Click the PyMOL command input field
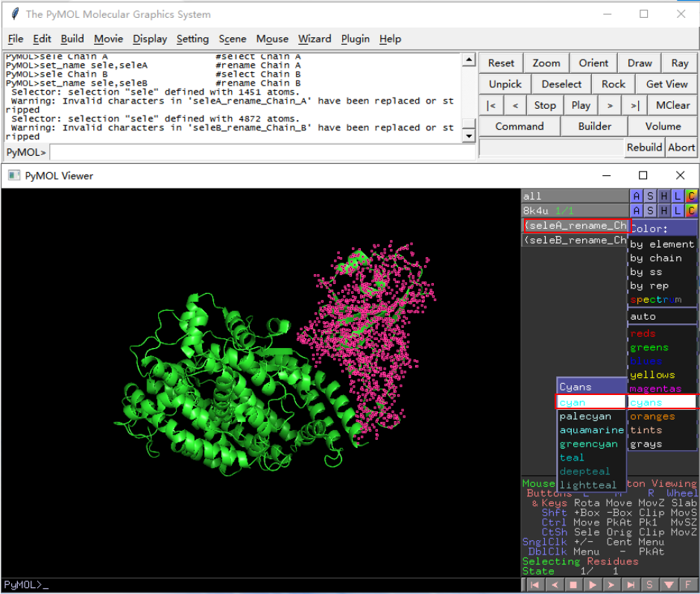Viewport: 700px width, 594px height. click(261, 152)
